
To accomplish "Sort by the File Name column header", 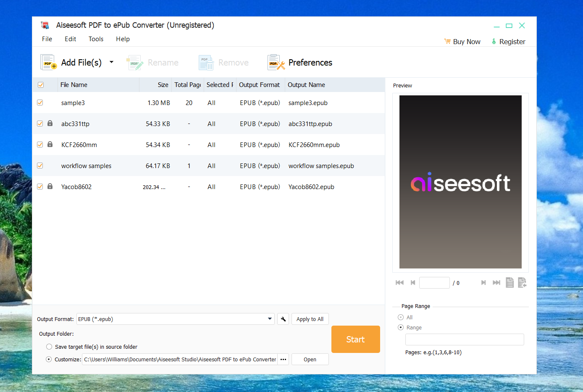I will click(x=98, y=85).
